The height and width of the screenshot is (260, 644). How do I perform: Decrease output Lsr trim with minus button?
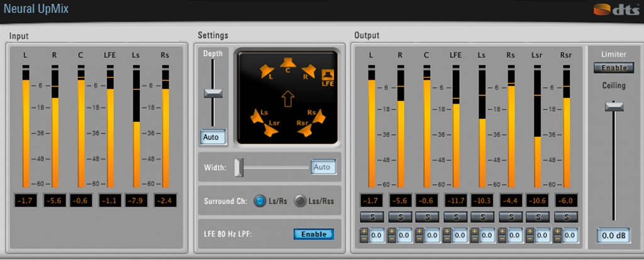530,239
